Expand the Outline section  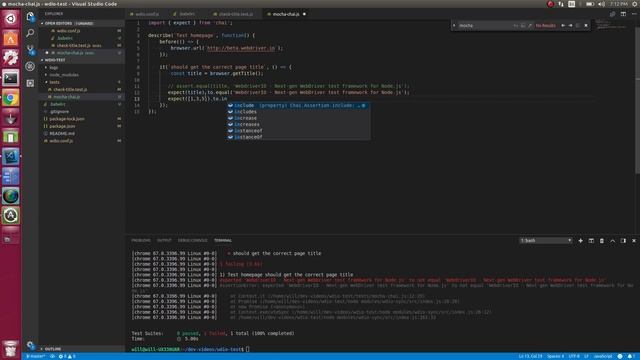pos(82,349)
